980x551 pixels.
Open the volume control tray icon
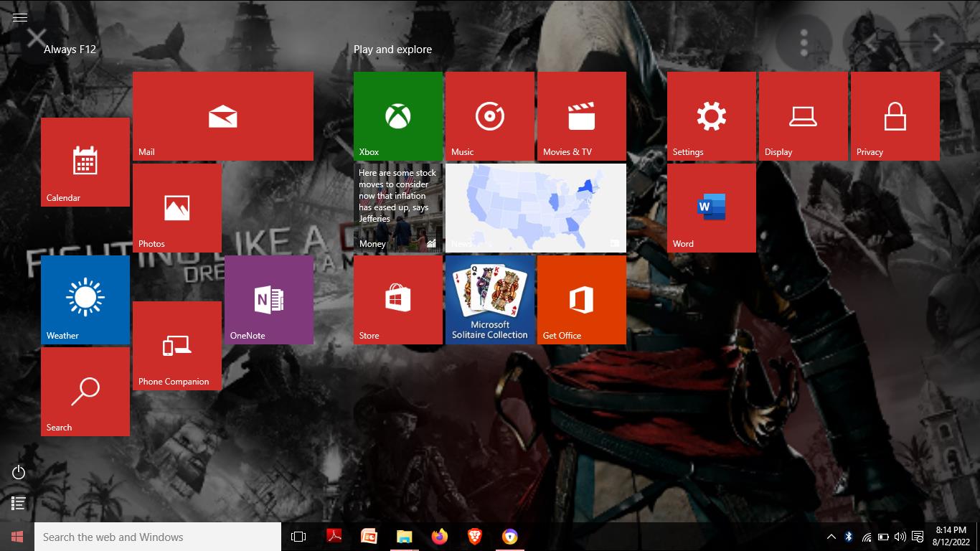[900, 537]
